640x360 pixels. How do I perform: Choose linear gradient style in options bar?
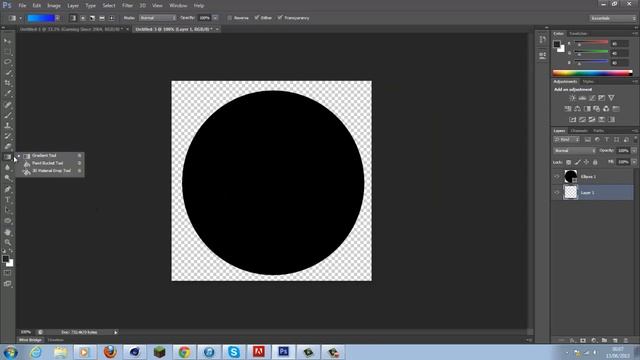click(x=73, y=18)
